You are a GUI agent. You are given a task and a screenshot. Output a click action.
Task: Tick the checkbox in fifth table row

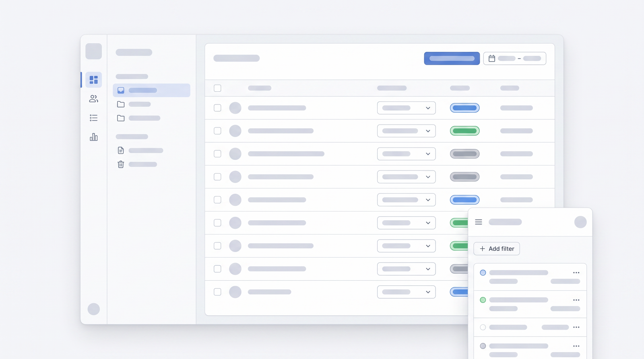click(x=217, y=200)
